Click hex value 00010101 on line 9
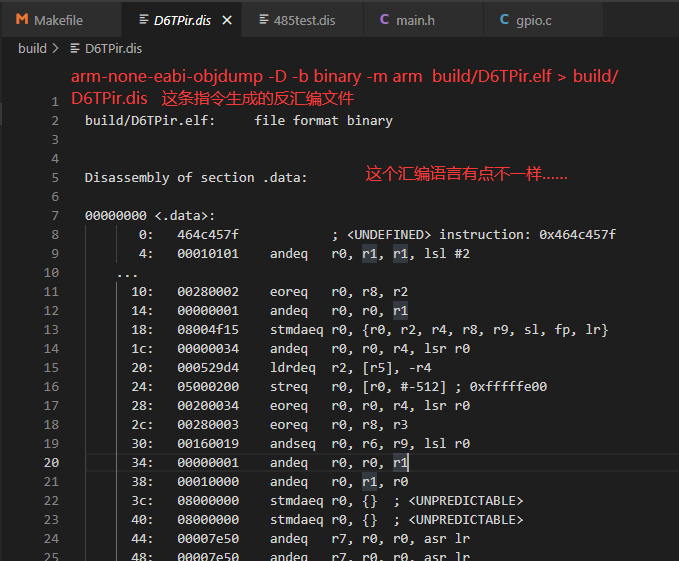 click(208, 254)
